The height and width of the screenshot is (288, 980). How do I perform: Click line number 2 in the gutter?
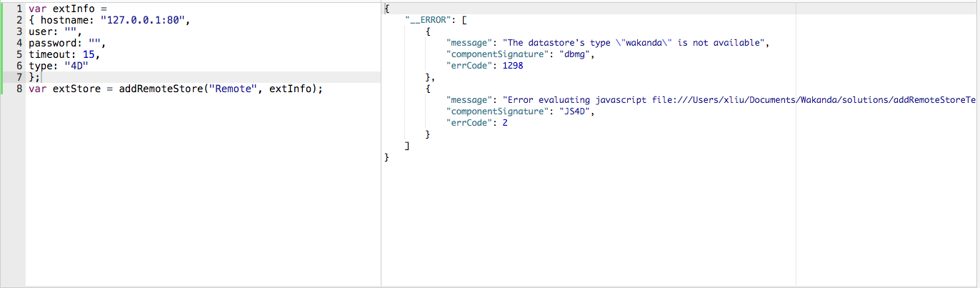coord(20,20)
